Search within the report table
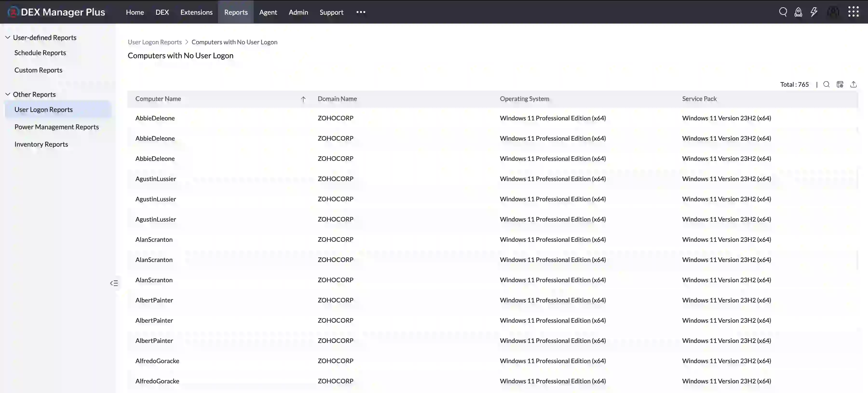 click(x=826, y=85)
